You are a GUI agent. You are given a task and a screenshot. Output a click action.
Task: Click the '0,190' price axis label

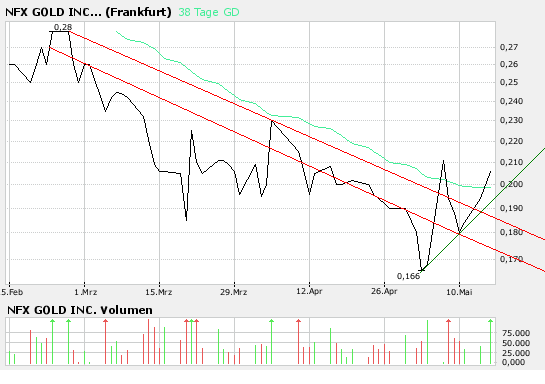tap(511, 208)
